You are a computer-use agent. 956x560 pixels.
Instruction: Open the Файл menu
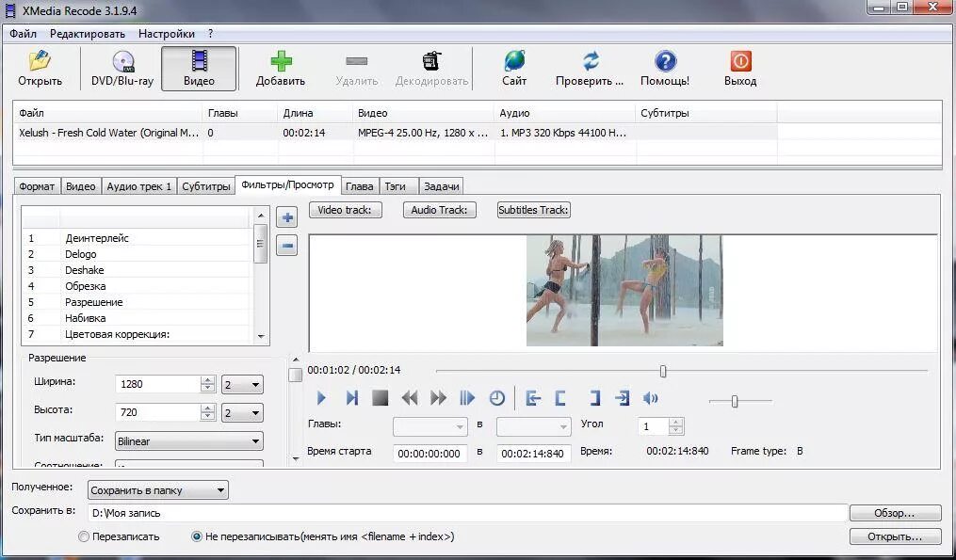[x=23, y=34]
